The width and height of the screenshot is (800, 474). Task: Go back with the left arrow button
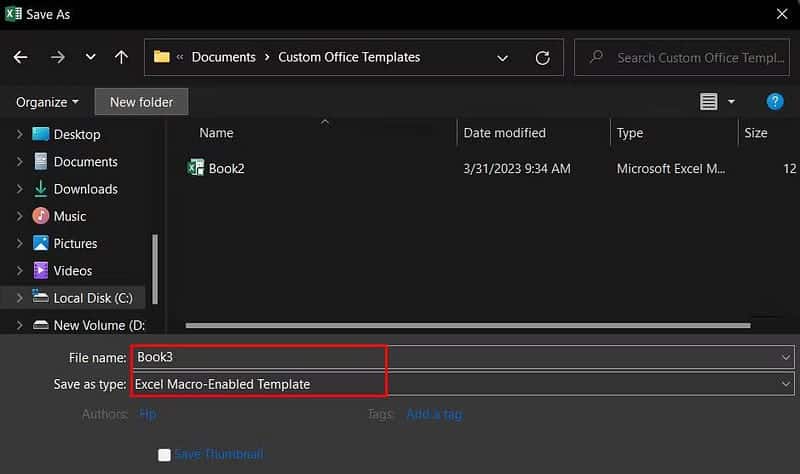pyautogui.click(x=20, y=57)
